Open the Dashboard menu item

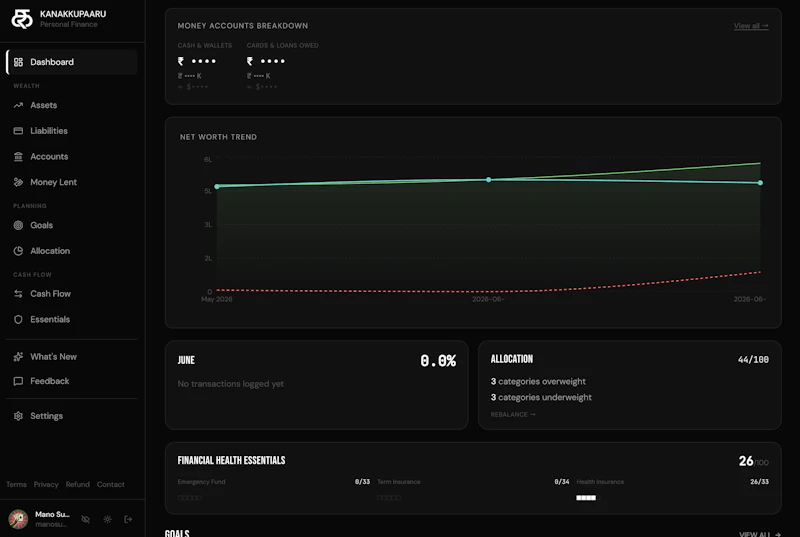click(72, 62)
